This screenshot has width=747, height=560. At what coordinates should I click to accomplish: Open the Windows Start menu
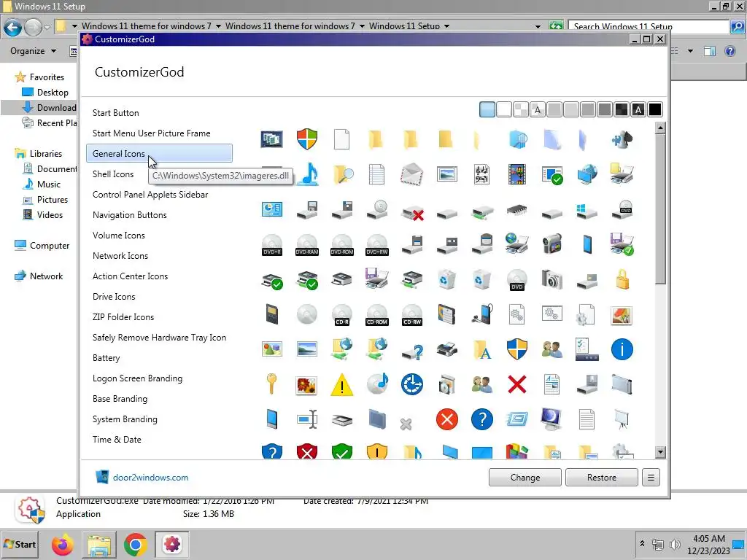point(20,544)
